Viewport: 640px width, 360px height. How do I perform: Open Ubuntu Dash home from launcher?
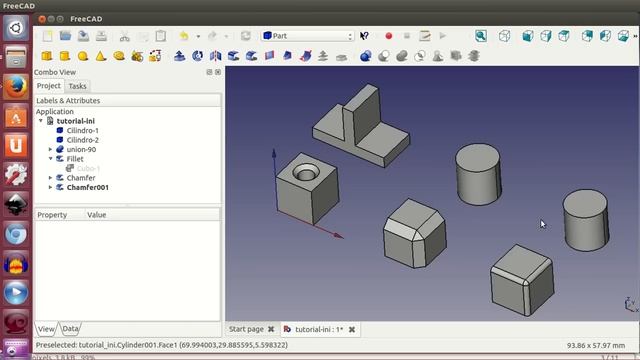pyautogui.click(x=16, y=28)
